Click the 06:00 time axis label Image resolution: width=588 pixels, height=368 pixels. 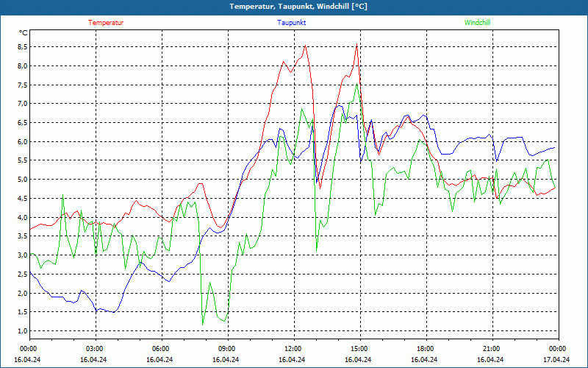pyautogui.click(x=161, y=349)
